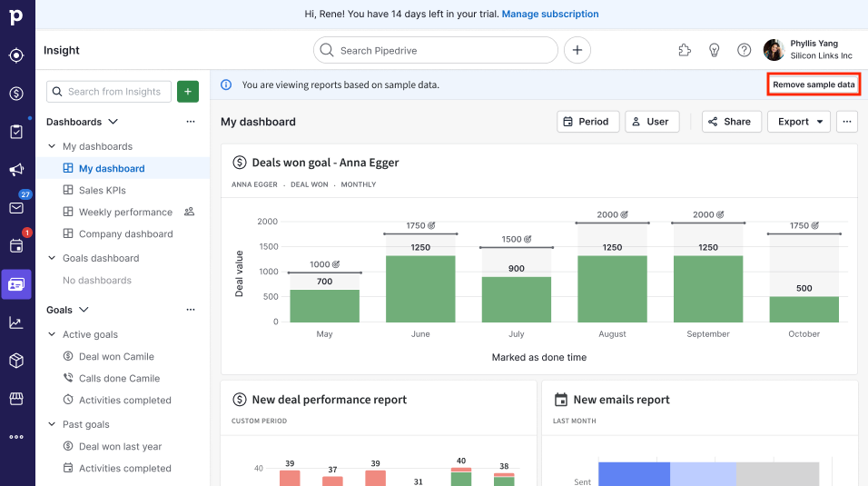This screenshot has height=486, width=868.
Task: Open Leads target icon in sidebar
Action: 16,55
